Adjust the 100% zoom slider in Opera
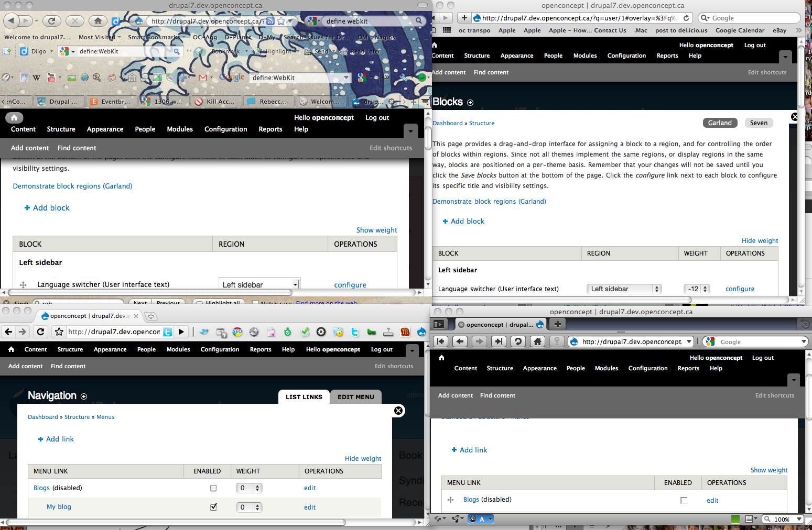Image resolution: width=812 pixels, height=530 pixels. pyautogui.click(x=783, y=519)
